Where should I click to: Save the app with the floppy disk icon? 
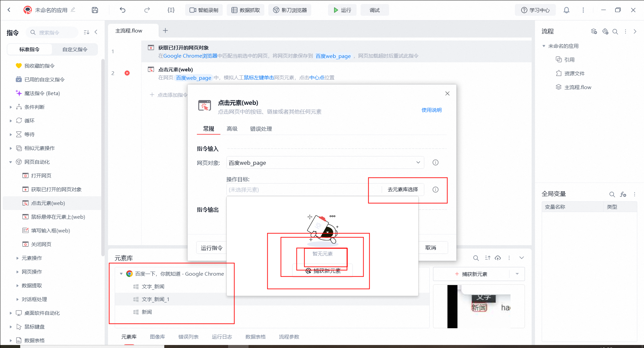click(95, 10)
